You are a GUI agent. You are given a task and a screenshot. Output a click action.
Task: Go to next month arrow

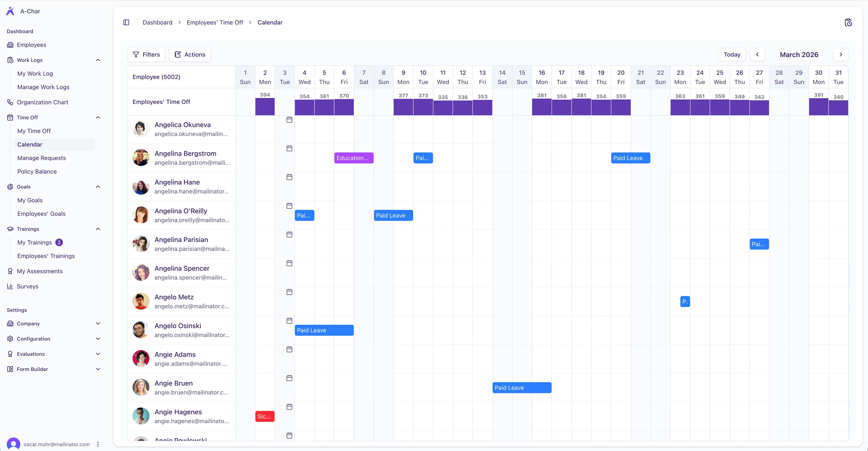pos(841,55)
